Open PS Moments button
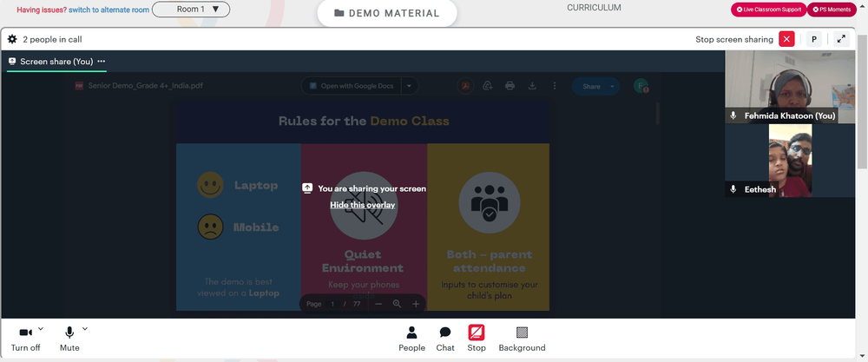The height and width of the screenshot is (362, 868). pyautogui.click(x=832, y=10)
